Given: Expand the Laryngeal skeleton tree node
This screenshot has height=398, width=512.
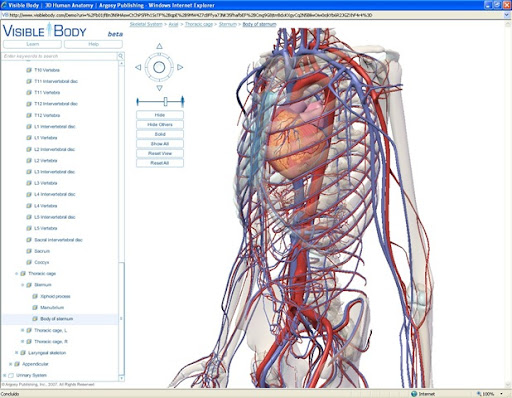Looking at the screenshot, I should (16, 353).
